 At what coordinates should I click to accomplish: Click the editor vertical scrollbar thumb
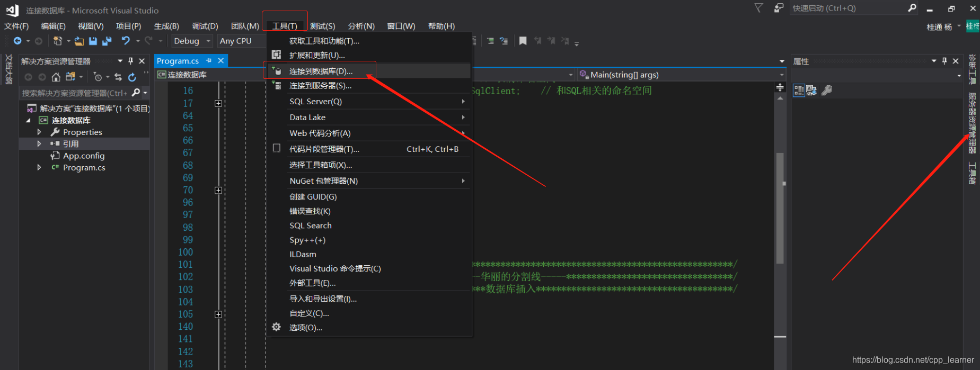pyautogui.click(x=780, y=208)
